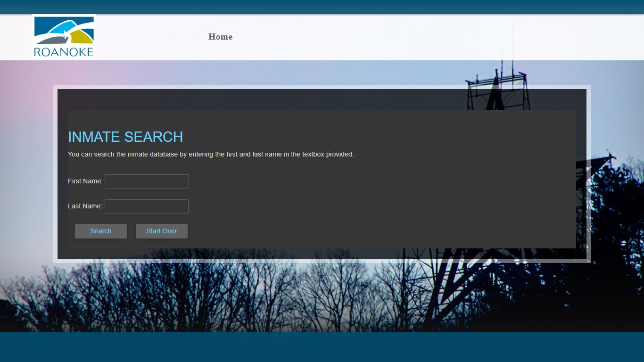Select the Last Name label
Viewport: 644px width, 362px height.
(85, 206)
